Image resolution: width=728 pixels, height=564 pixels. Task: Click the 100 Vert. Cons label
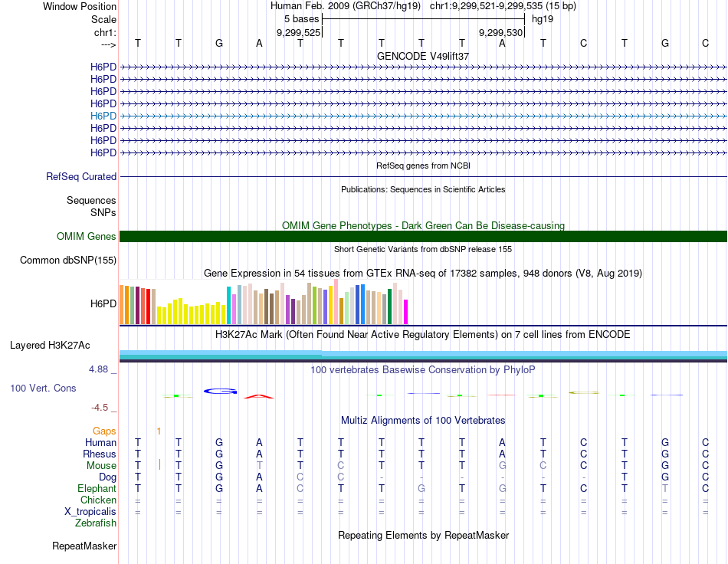(x=43, y=388)
